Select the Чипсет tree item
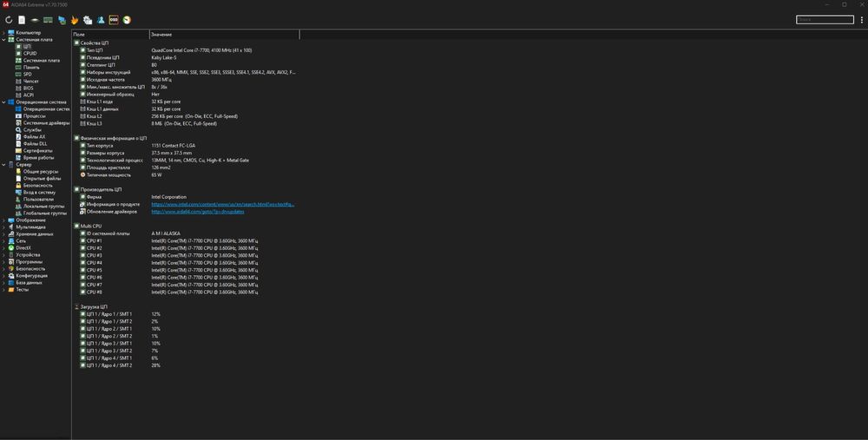This screenshot has width=868, height=440. [x=31, y=82]
